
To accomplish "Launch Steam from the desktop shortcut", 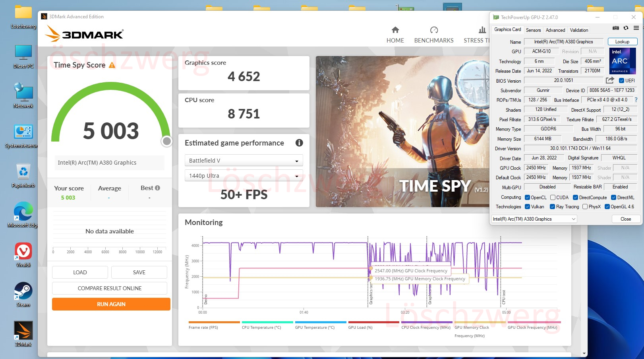I will tap(23, 295).
